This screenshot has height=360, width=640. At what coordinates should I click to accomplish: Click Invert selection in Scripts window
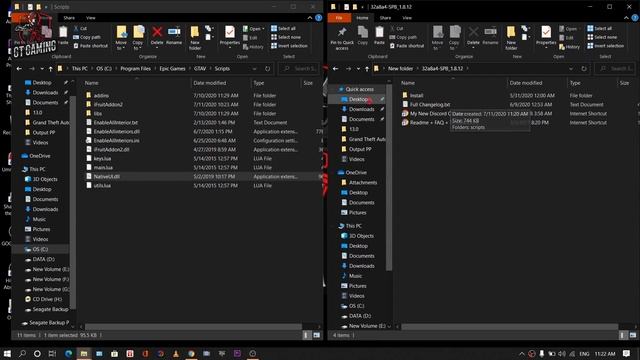pos(289,46)
